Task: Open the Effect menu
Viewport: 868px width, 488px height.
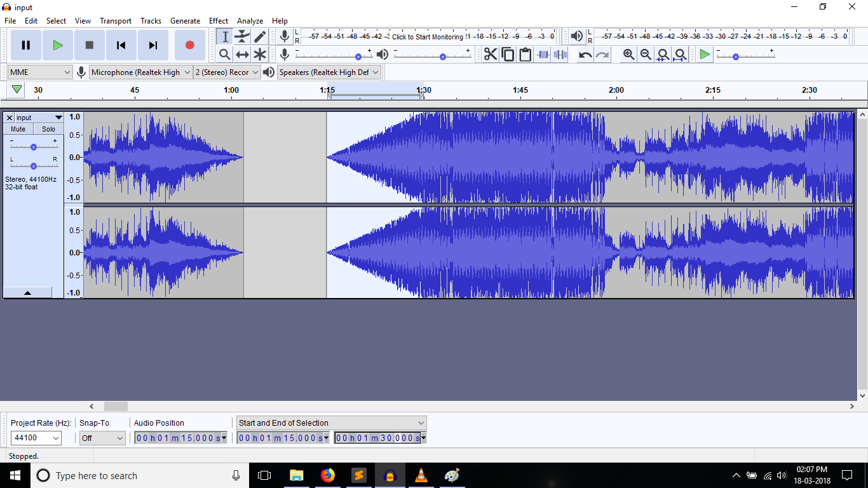Action: 219,21
